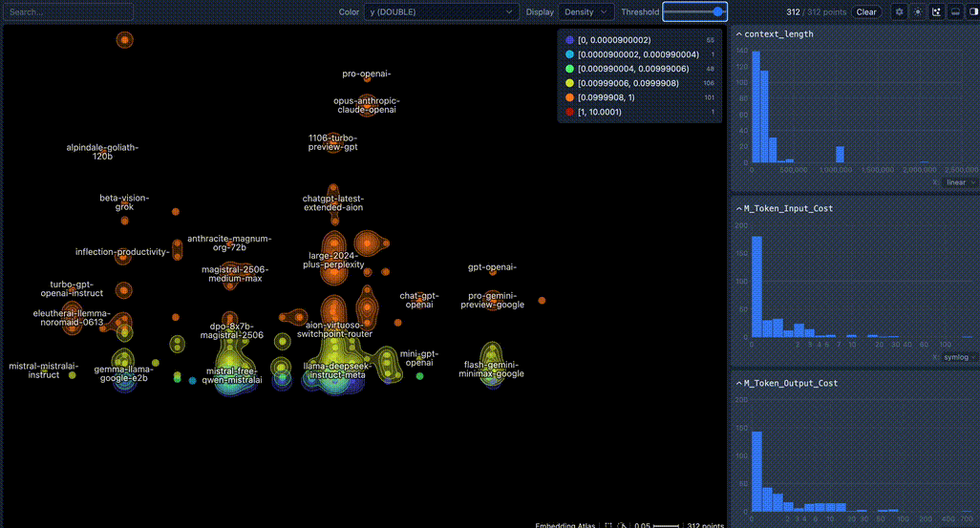Collapse the context_length chart
The image size is (980, 528).
coord(738,34)
